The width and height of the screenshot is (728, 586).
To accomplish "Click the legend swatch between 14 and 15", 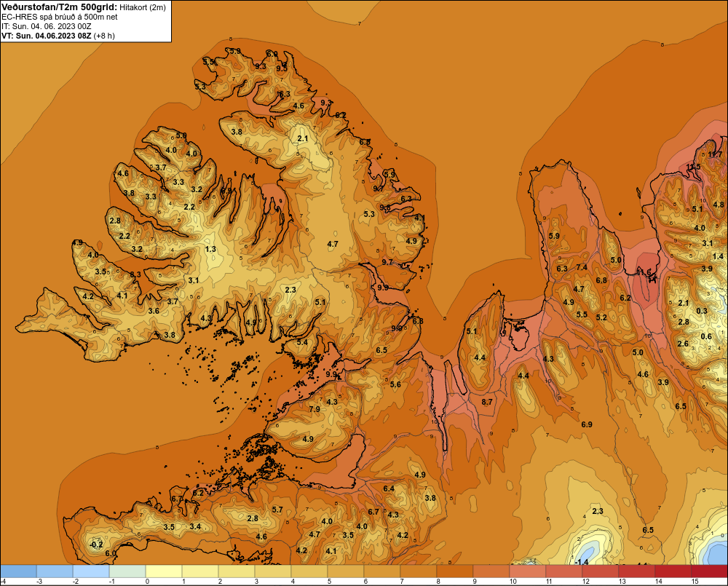I will tap(673, 571).
